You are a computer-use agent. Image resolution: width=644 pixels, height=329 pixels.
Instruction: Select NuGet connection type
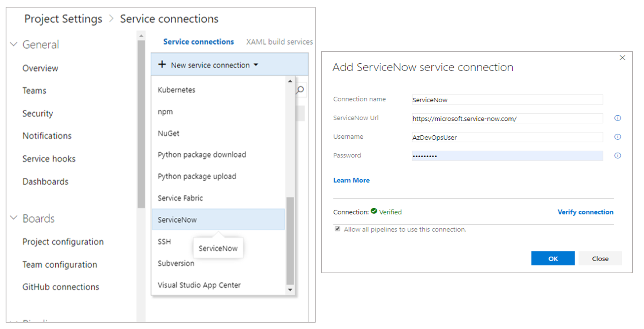coord(218,133)
